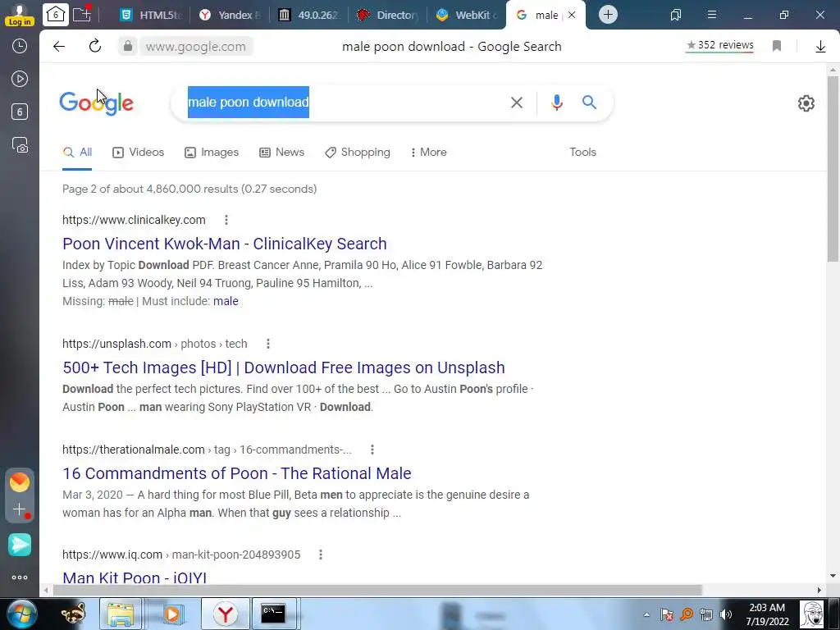Show hidden tray icons arrow

pos(646,614)
